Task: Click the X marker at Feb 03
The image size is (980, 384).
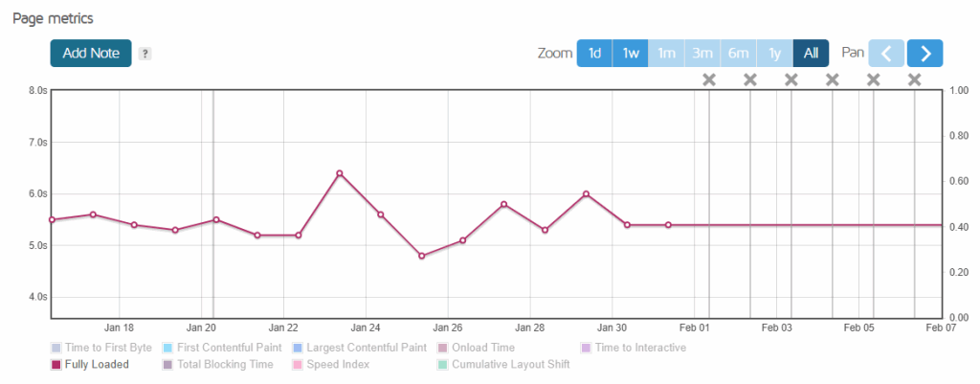Action: [x=791, y=79]
